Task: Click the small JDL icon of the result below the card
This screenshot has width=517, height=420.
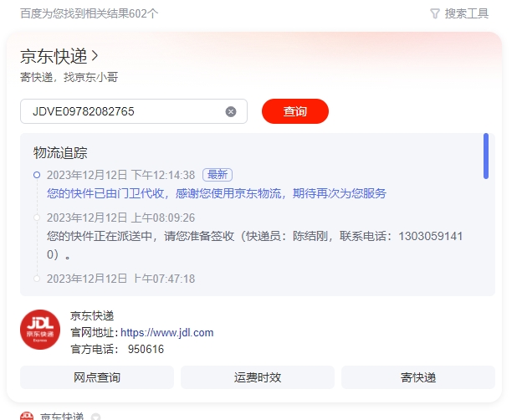Action: (27, 416)
